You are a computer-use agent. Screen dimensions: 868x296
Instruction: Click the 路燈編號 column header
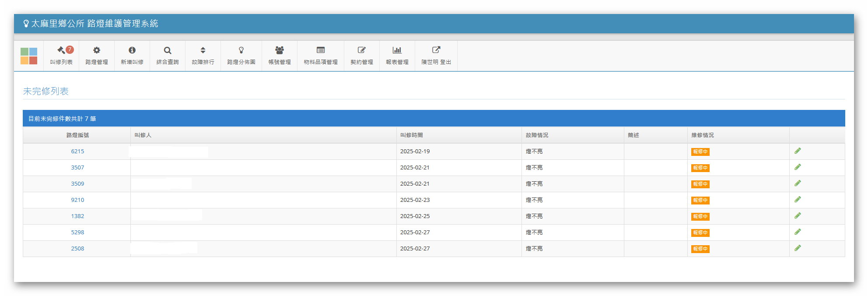[77, 135]
